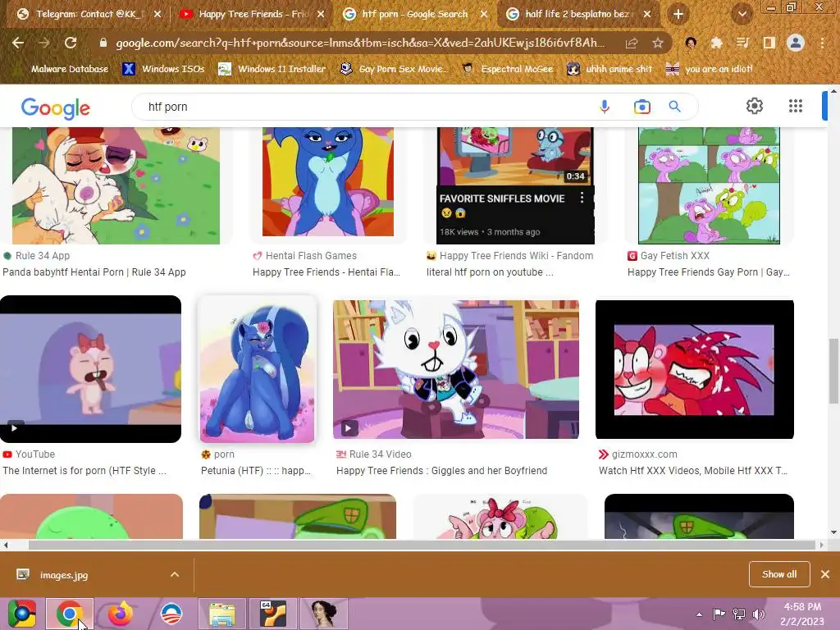Open the new tab plus button

click(678, 14)
